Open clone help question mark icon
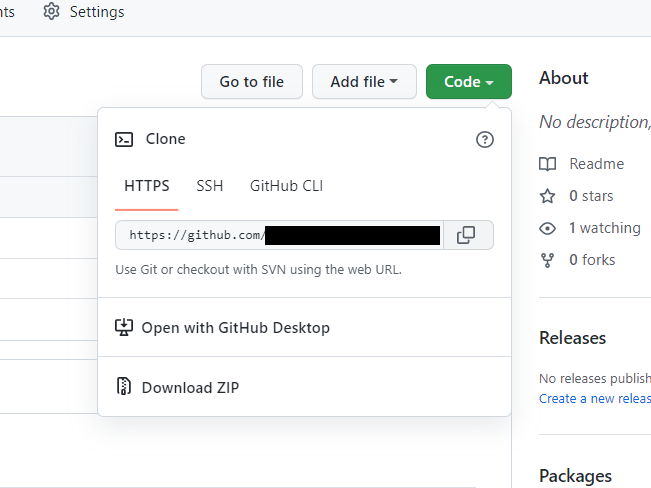The height and width of the screenshot is (488, 651). click(x=485, y=140)
